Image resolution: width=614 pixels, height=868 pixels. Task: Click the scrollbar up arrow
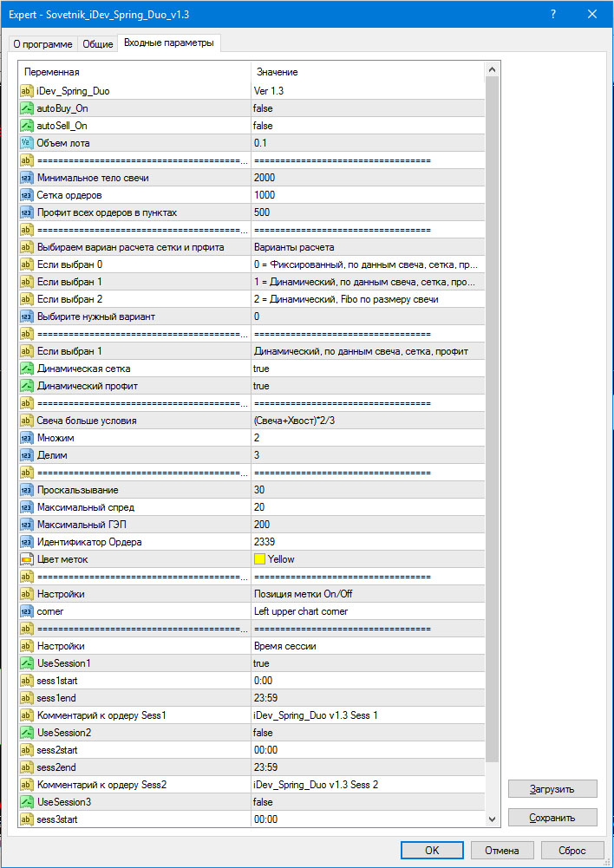click(x=492, y=69)
